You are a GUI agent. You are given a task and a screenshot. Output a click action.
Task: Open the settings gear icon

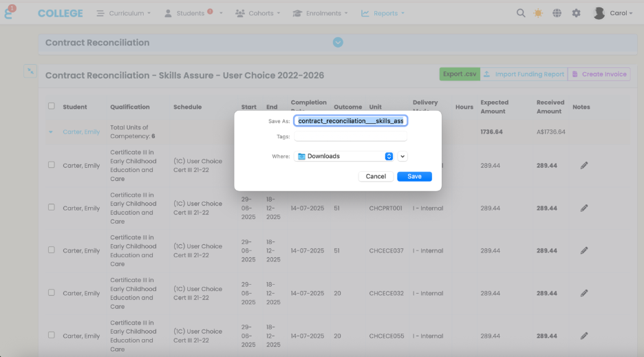[x=576, y=13]
